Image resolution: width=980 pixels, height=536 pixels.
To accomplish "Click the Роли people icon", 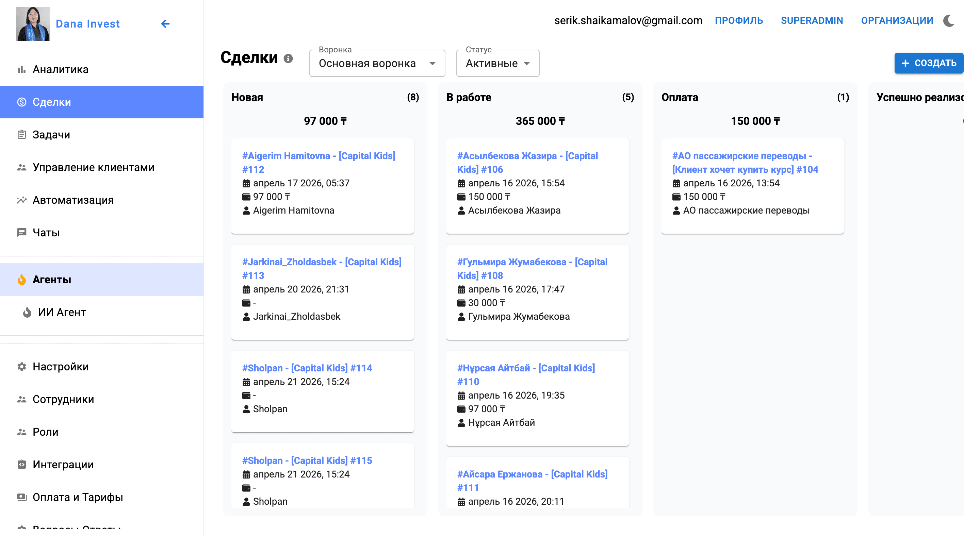I will coord(22,432).
